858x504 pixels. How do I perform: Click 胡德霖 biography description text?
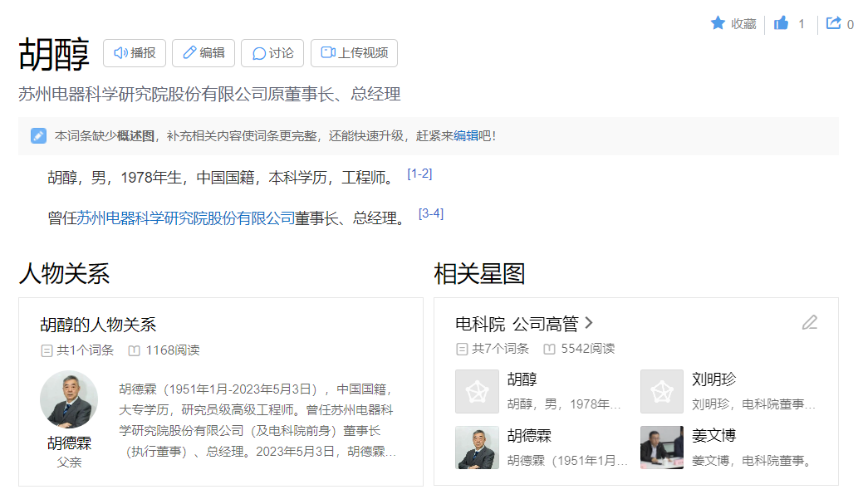[257, 420]
